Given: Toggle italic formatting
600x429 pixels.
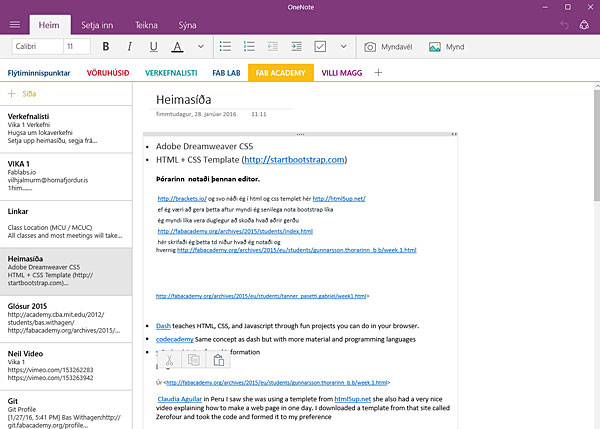Looking at the screenshot, I should (130, 47).
